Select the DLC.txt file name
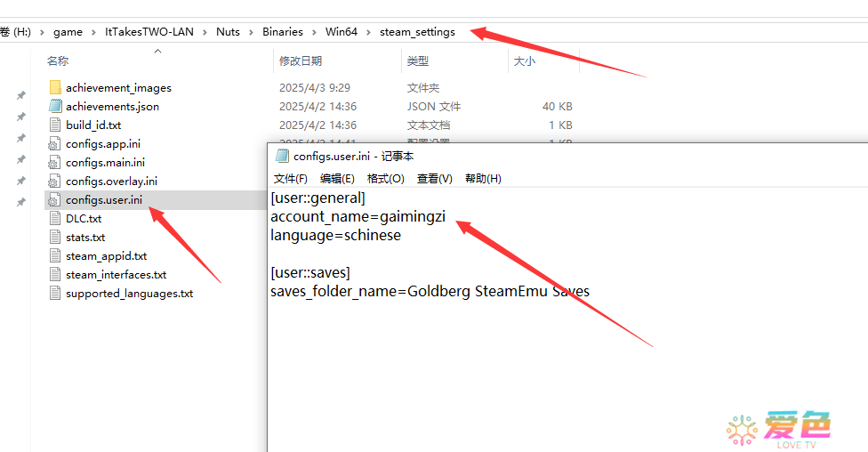Viewport: 868px width, 452px height. point(84,219)
